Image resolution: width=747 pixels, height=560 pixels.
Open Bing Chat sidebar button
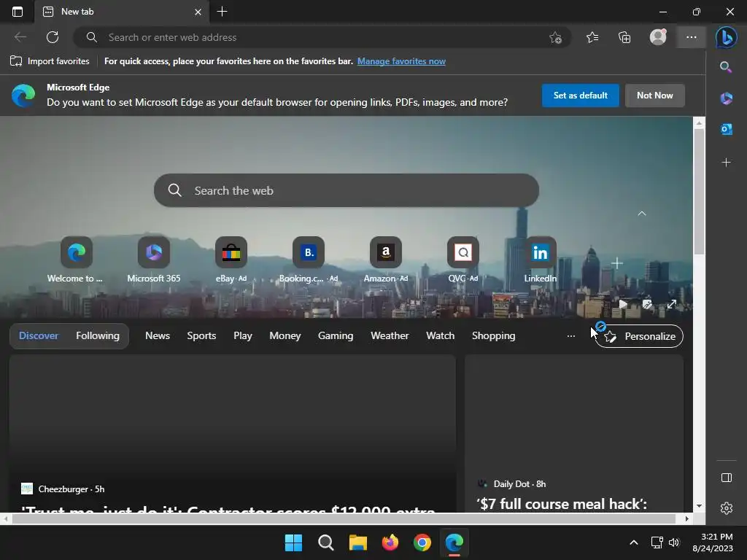point(726,37)
